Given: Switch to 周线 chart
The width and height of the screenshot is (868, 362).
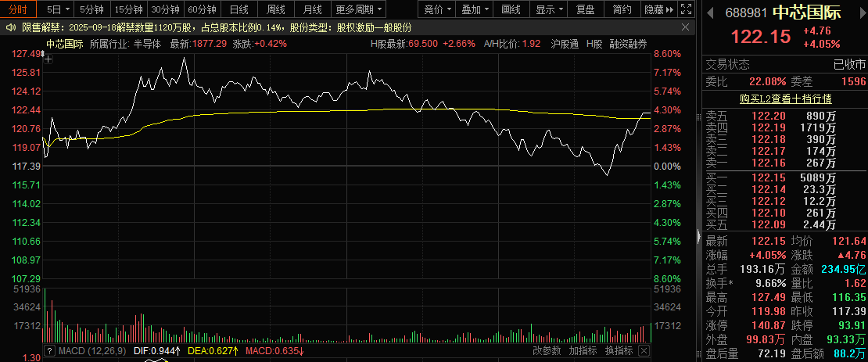Looking at the screenshot, I should coord(276,9).
